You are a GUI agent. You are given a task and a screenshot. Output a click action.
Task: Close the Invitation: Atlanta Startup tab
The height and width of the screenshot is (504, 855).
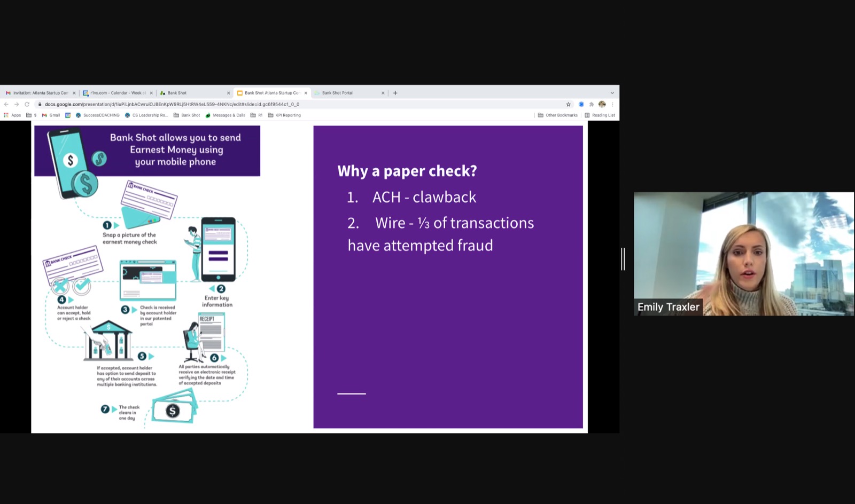(x=74, y=93)
